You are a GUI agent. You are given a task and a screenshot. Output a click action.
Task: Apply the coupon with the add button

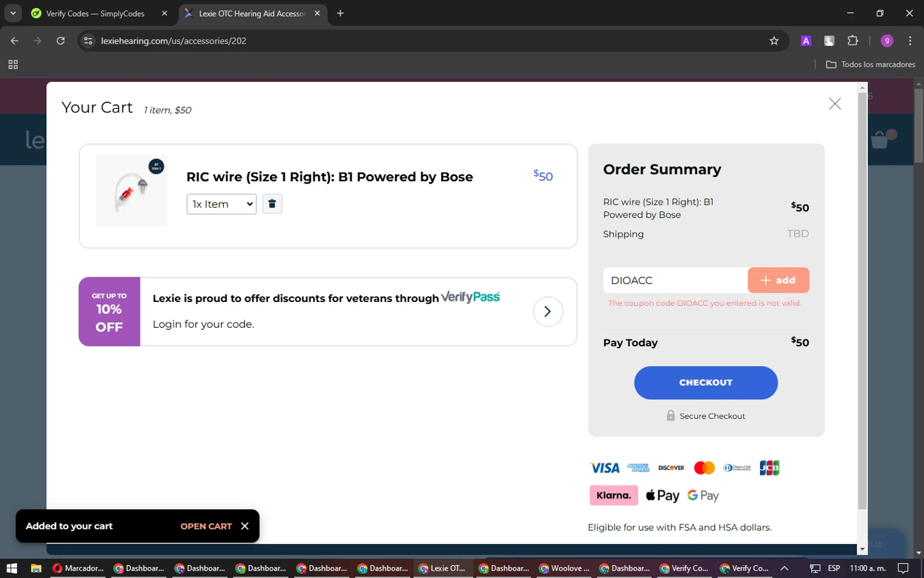coord(778,280)
